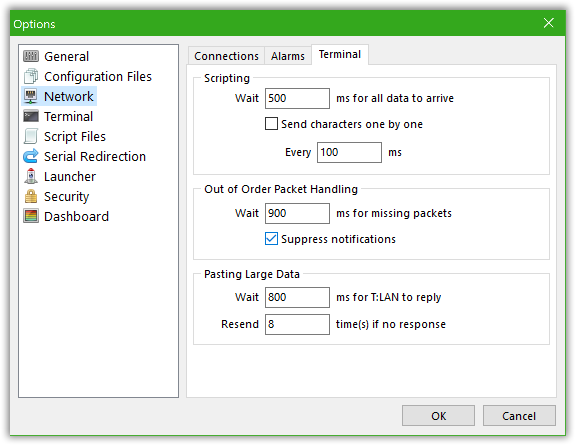
Task: Open the Security padlock icon
Action: pyautogui.click(x=31, y=196)
